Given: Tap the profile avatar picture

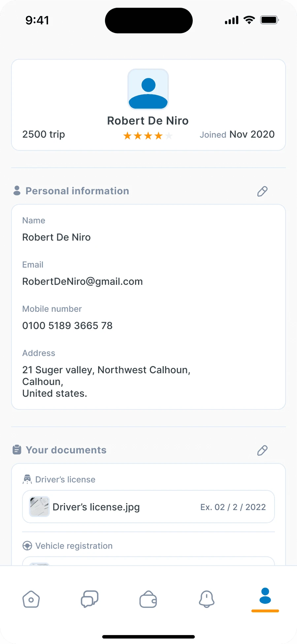Looking at the screenshot, I should (x=148, y=89).
